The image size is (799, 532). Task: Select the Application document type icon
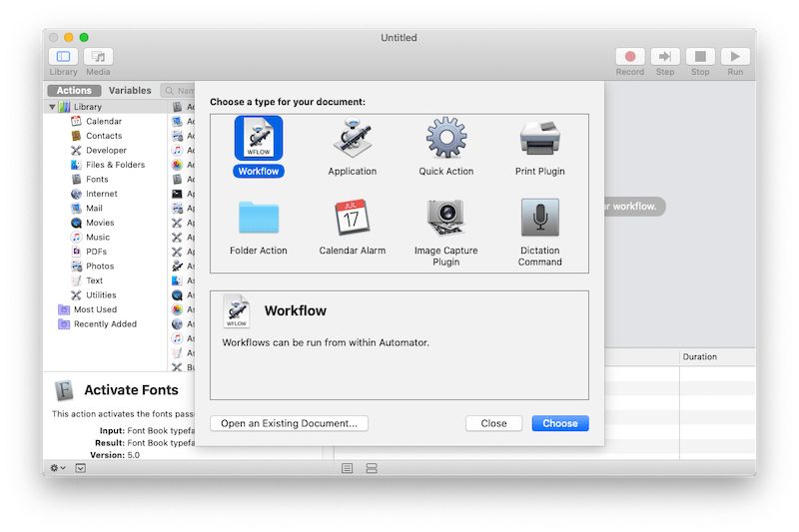[353, 139]
